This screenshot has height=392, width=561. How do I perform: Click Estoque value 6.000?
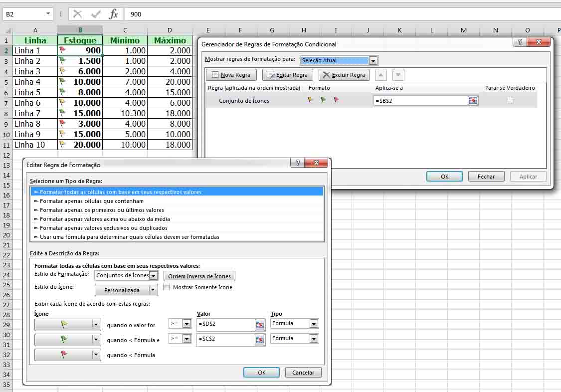coord(80,71)
